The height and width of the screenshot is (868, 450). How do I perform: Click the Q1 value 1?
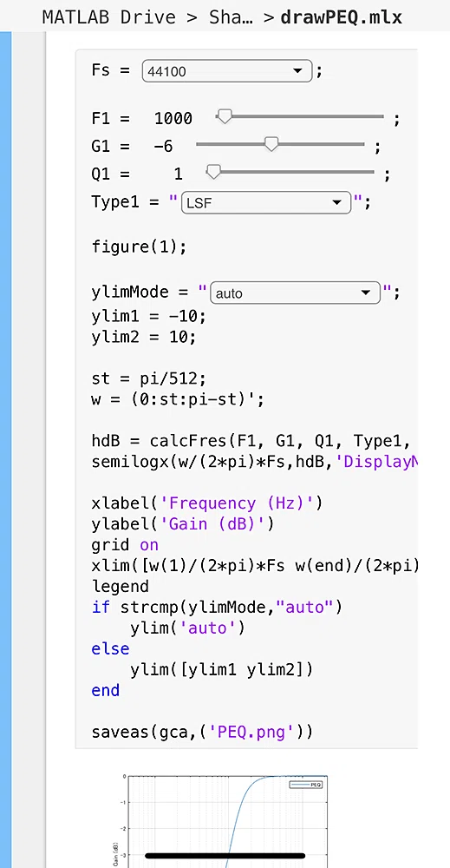tap(178, 175)
